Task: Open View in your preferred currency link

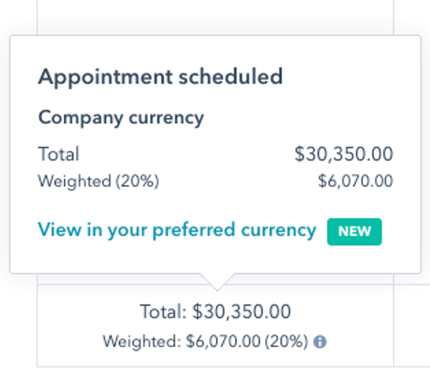Action: point(177,231)
